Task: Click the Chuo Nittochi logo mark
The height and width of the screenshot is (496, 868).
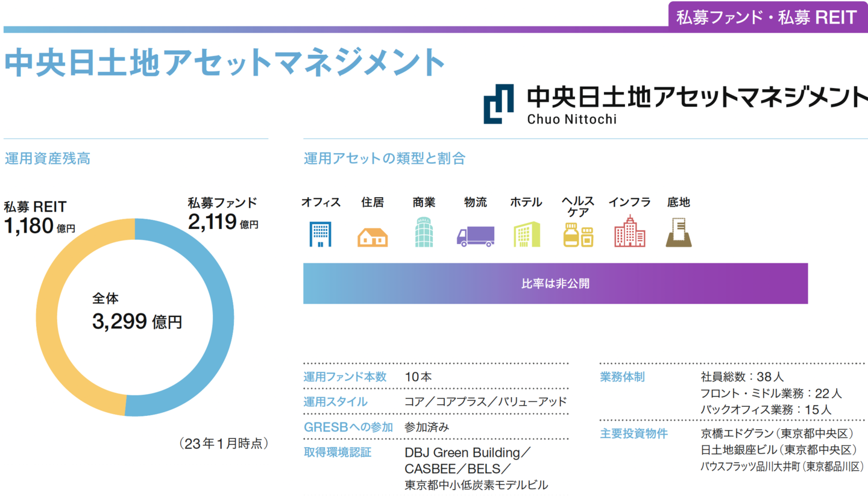Action: coord(498,104)
